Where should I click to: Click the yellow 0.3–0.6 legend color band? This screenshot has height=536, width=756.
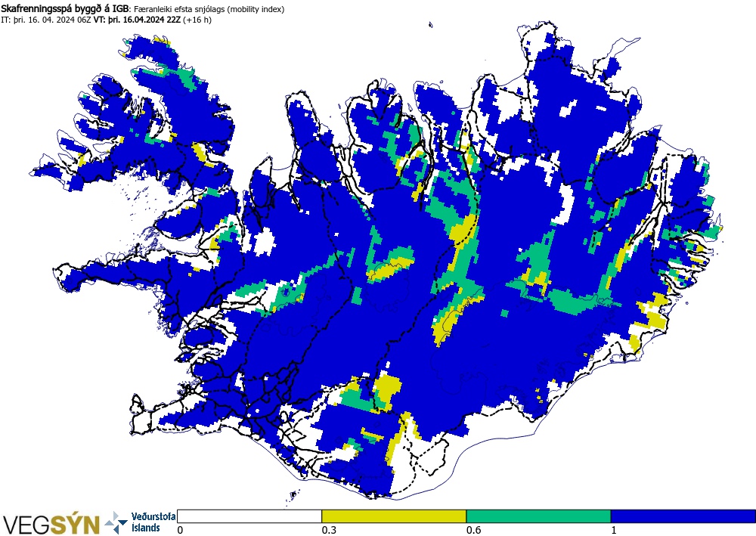click(x=394, y=516)
